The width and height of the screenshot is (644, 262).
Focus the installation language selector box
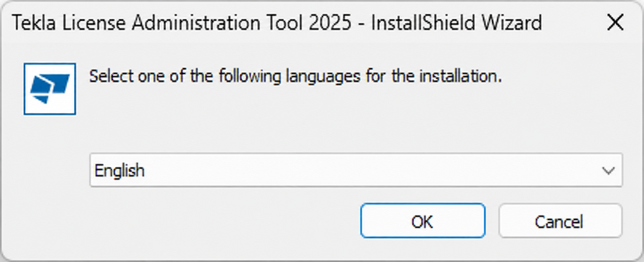356,170
